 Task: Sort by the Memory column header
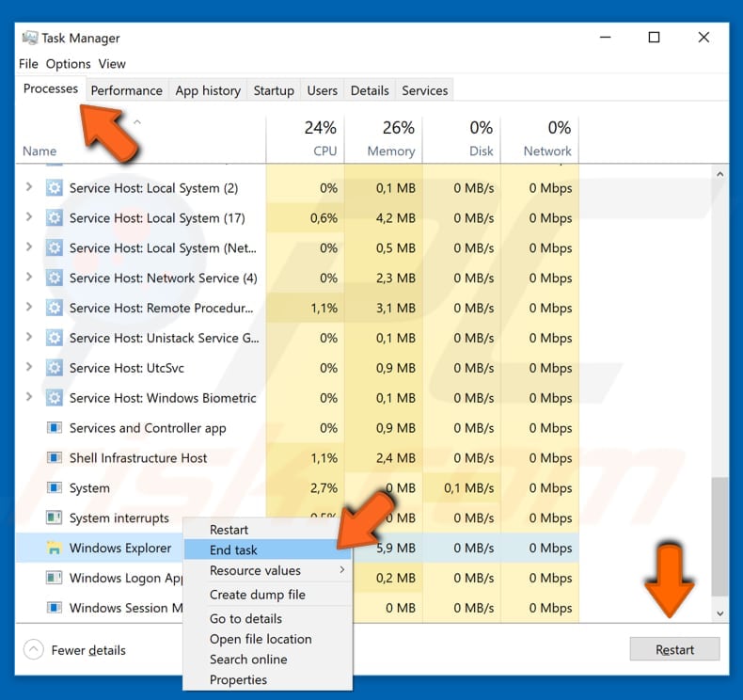(384, 139)
